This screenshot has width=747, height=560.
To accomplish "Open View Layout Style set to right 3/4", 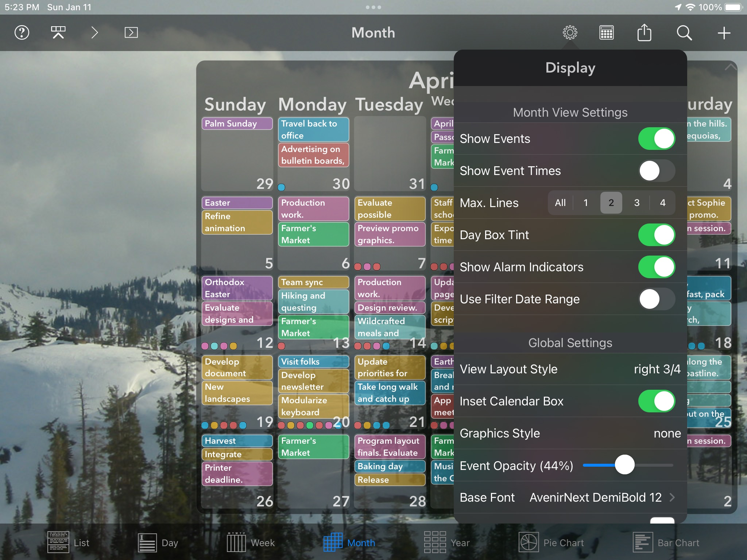I will click(x=657, y=369).
